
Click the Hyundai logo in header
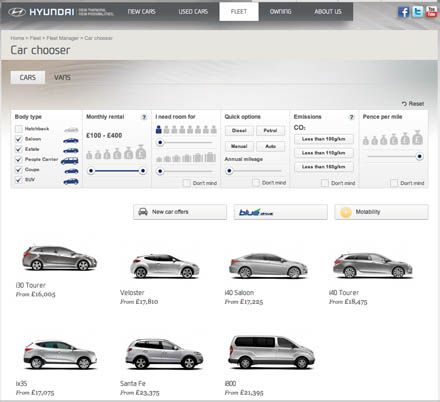pos(41,12)
